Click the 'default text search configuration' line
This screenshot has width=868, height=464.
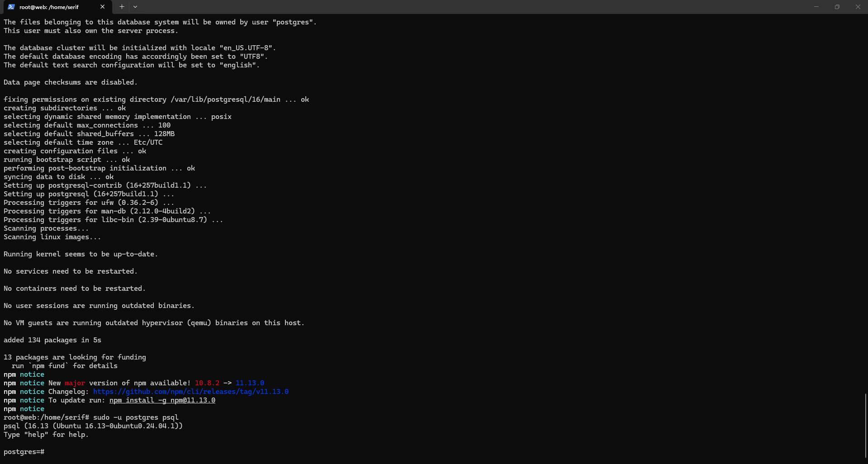tap(132, 65)
